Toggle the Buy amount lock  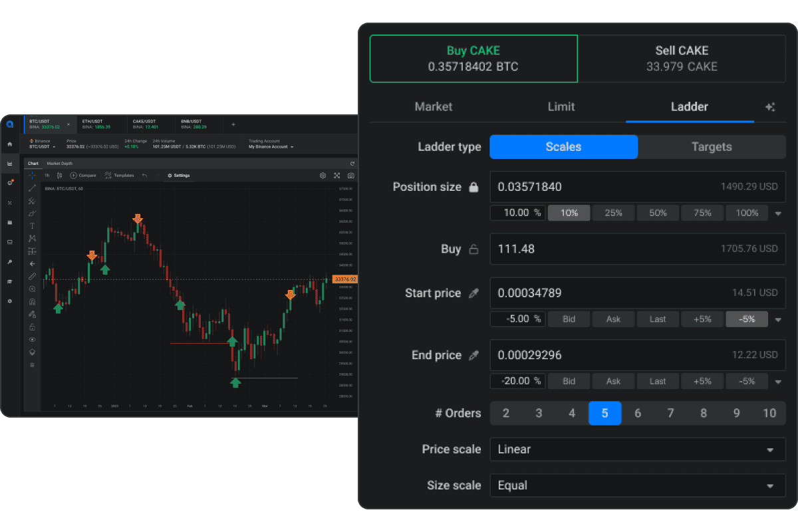click(473, 249)
